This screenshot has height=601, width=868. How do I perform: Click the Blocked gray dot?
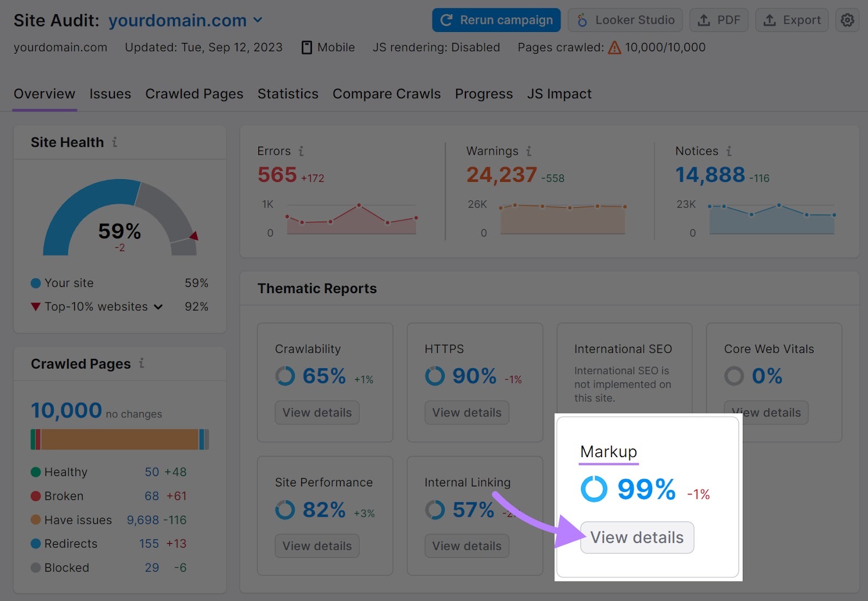click(x=36, y=567)
